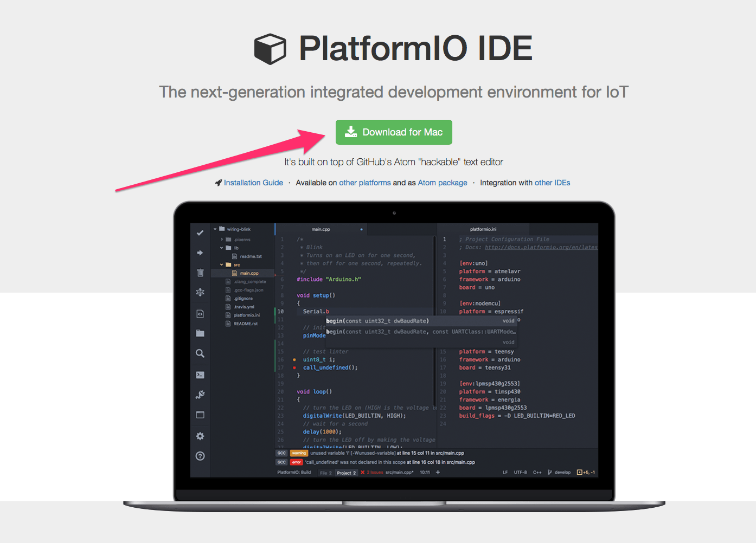
Task: Toggle the File 2 issues filter
Action: 325,472
